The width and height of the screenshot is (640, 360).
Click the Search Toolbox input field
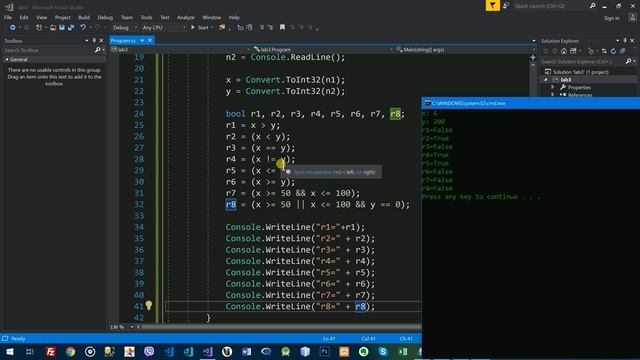[x=48, y=50]
